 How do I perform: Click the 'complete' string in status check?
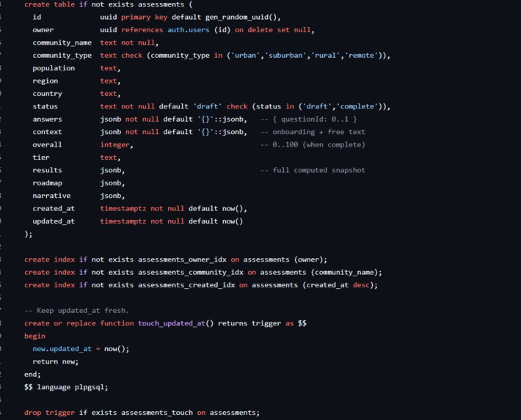point(357,106)
